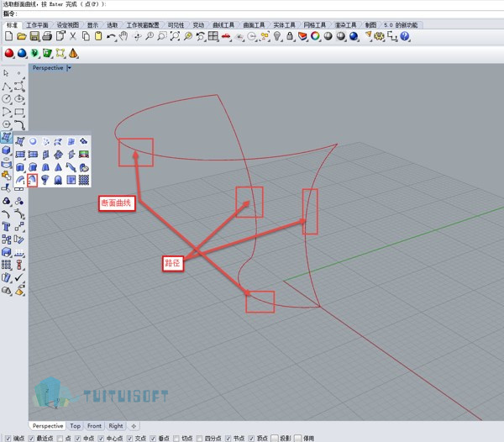Open a file with the folder icon

pyautogui.click(x=22, y=36)
